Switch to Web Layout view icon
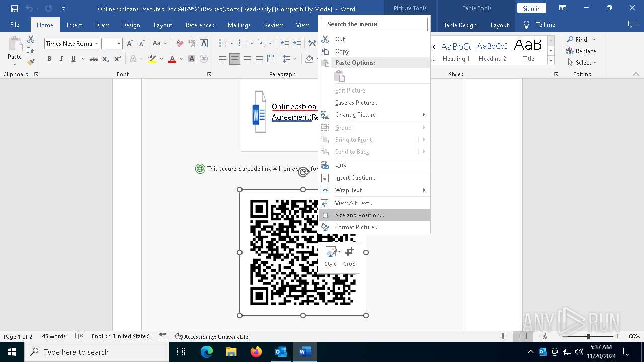Image resolution: width=644 pixels, height=362 pixels. pyautogui.click(x=543, y=336)
